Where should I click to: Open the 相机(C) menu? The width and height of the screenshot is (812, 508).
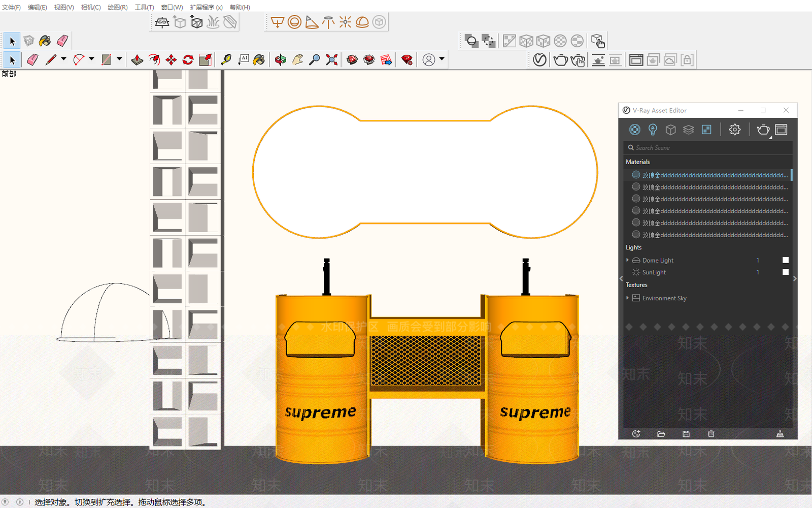point(91,7)
